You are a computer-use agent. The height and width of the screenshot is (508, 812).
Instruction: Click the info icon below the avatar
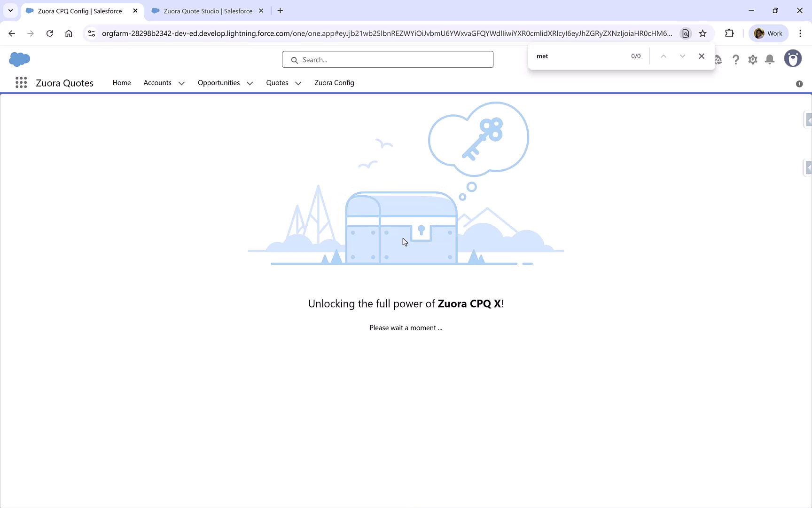click(x=799, y=84)
